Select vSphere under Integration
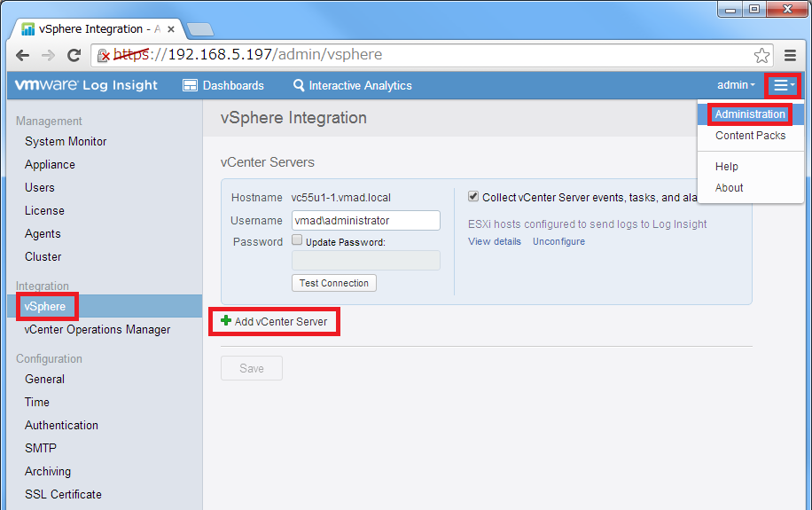 click(x=105, y=306)
